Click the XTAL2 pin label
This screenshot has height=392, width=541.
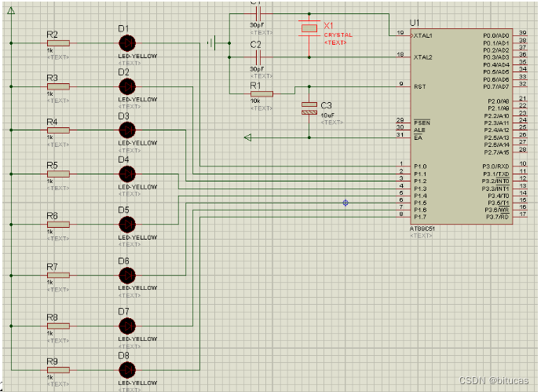[423, 57]
